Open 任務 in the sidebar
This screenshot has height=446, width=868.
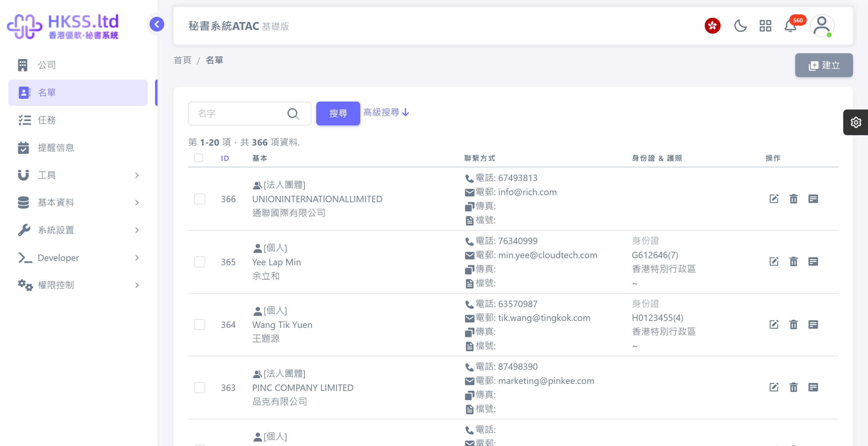(78, 120)
